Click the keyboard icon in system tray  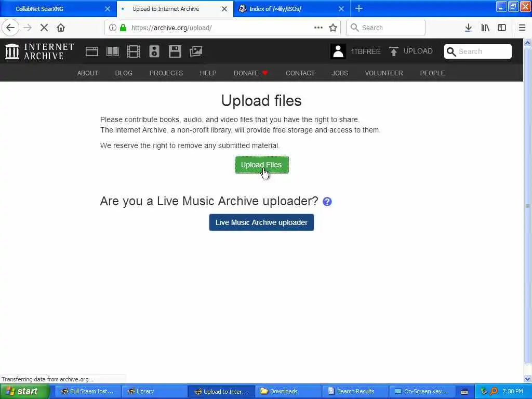point(464,392)
